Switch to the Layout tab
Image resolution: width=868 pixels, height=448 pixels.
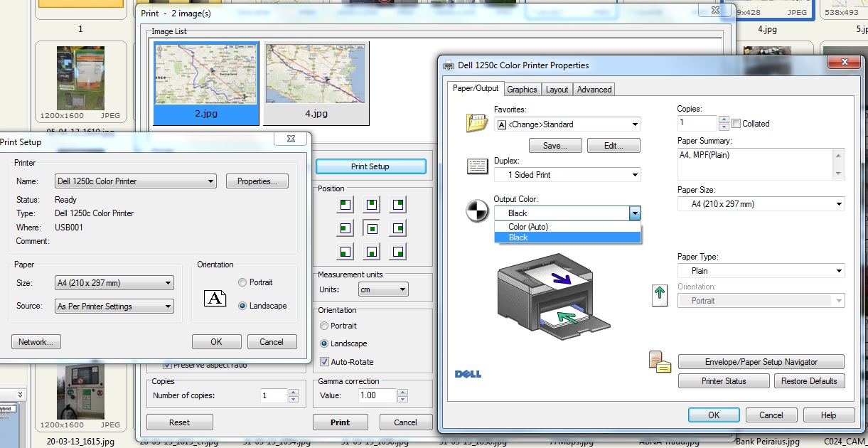coord(557,89)
